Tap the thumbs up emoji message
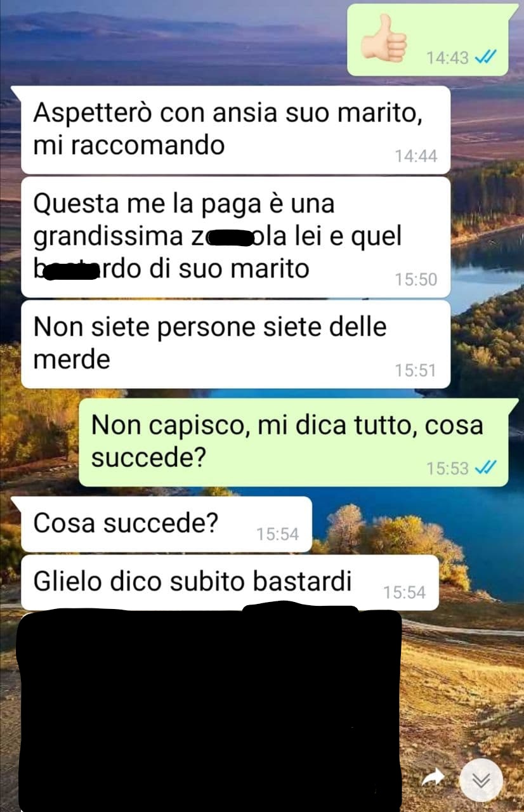The image size is (524, 812). [433, 40]
